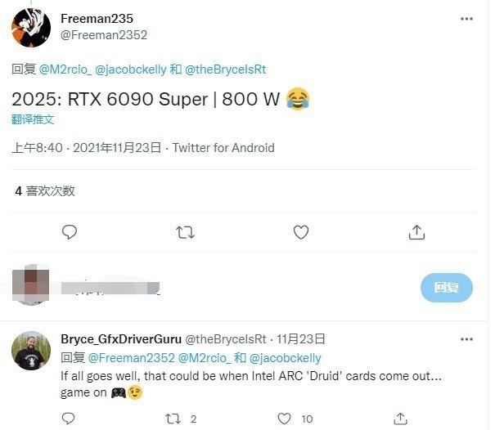Open @M2rcio_ mention in main tweet
504x430 pixels.
coord(65,69)
